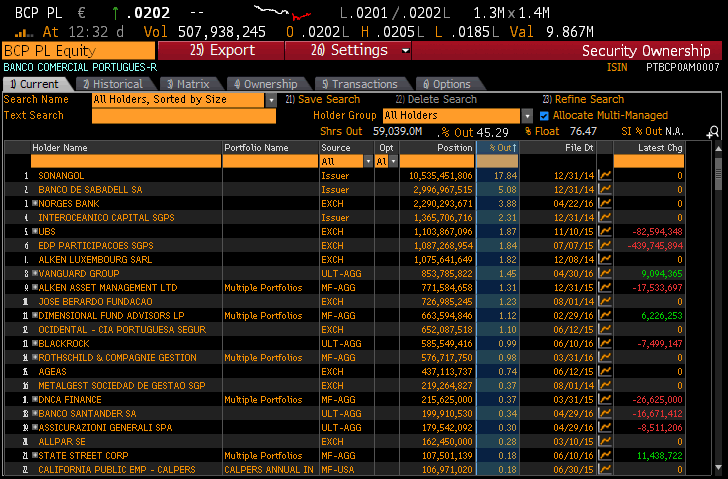Click the vertical scrollbar thumb
This screenshot has width=728, height=479.
coord(718,174)
